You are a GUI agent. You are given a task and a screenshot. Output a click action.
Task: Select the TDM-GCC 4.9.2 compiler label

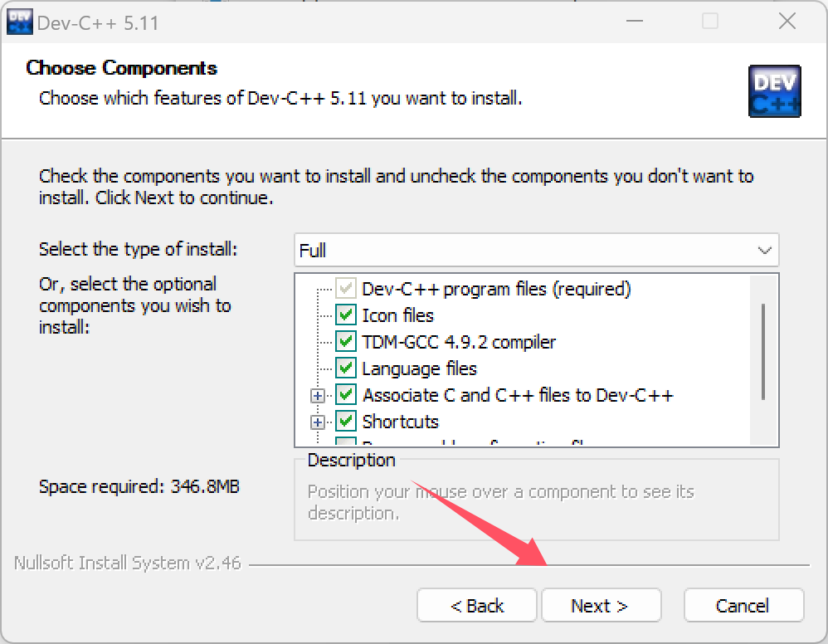pos(459,343)
